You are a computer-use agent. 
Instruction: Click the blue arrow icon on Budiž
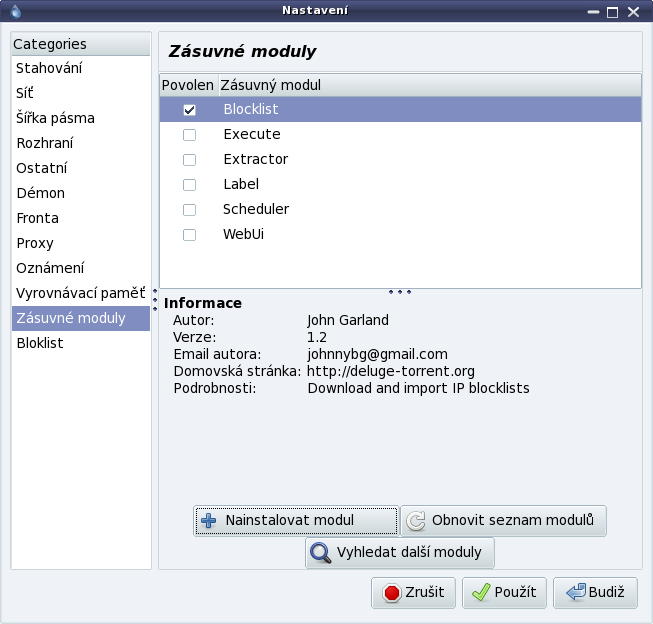[575, 593]
